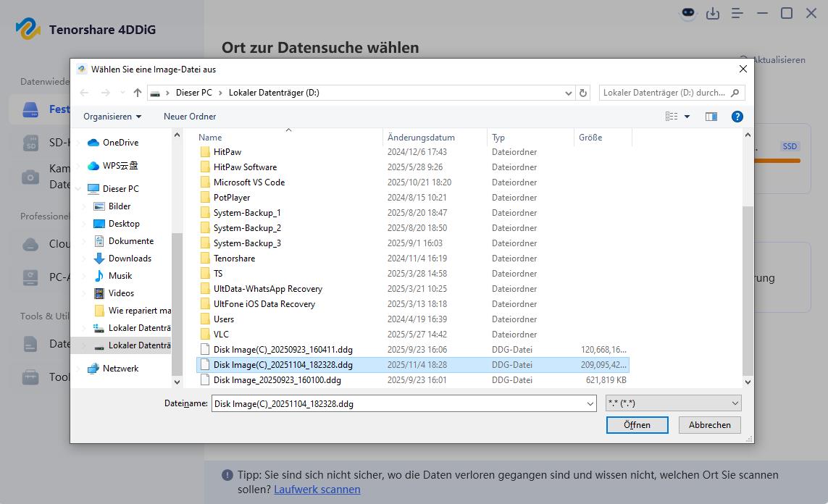Open the download icon in 4DDiG header

(x=713, y=13)
